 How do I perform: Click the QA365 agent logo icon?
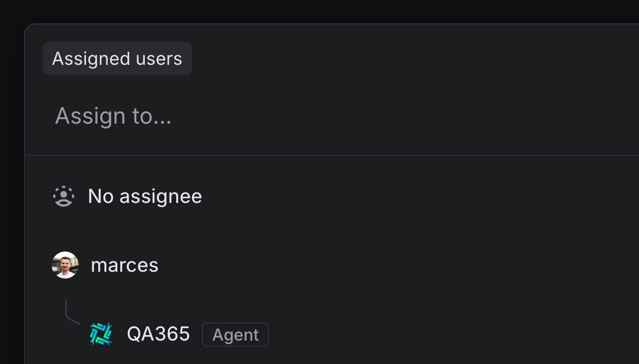[x=101, y=334]
